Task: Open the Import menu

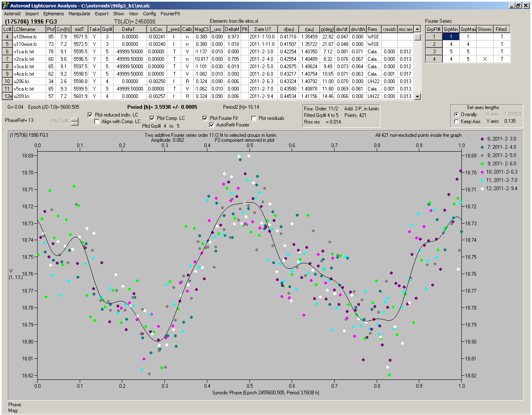Action: pos(32,14)
